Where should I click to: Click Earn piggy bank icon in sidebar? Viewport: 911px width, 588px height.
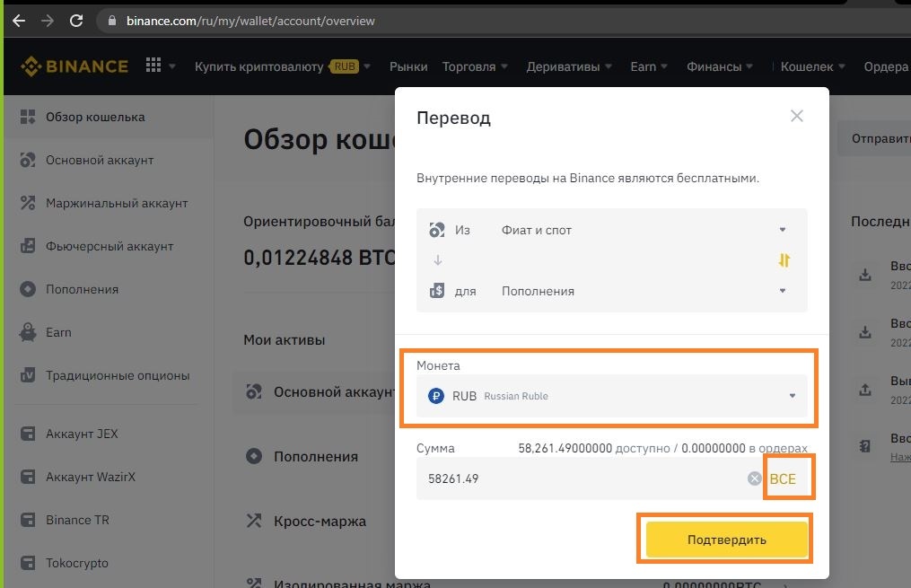pos(27,332)
